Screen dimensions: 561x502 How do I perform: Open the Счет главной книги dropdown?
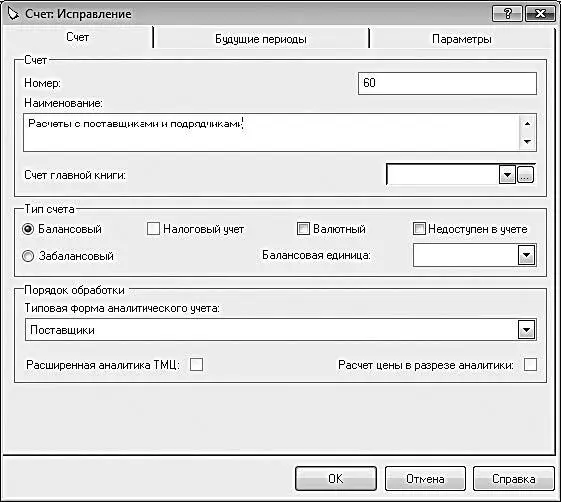click(507, 175)
